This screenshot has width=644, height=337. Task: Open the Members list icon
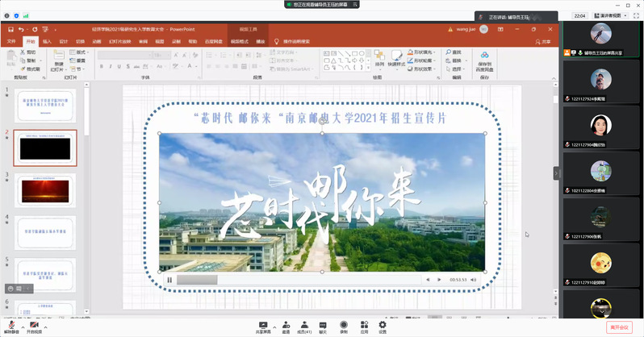(304, 324)
